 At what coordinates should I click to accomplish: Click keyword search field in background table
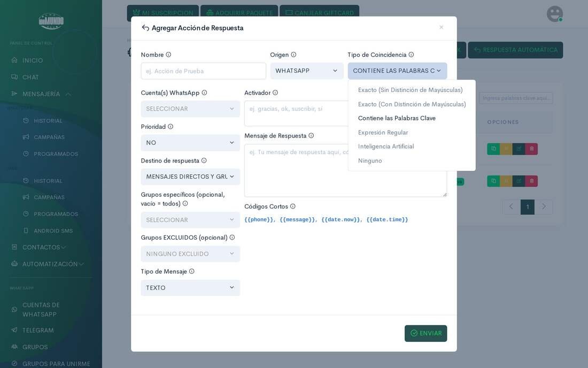click(x=516, y=98)
